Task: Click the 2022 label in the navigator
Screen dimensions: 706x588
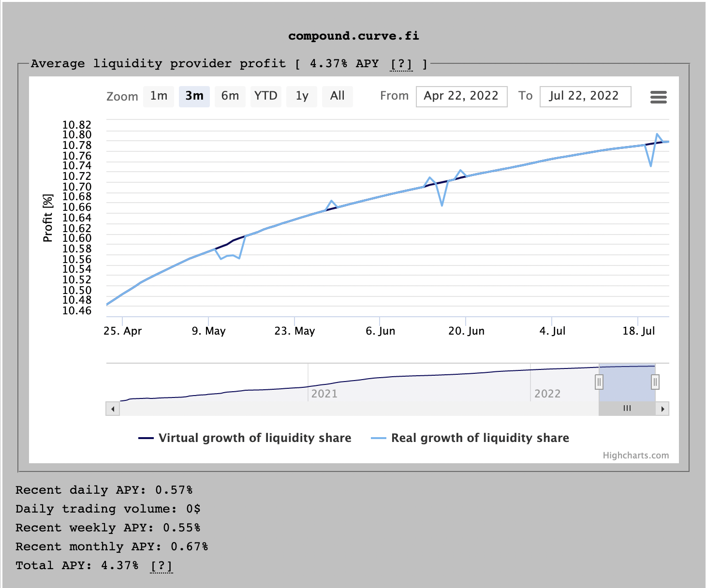Action: coord(547,394)
